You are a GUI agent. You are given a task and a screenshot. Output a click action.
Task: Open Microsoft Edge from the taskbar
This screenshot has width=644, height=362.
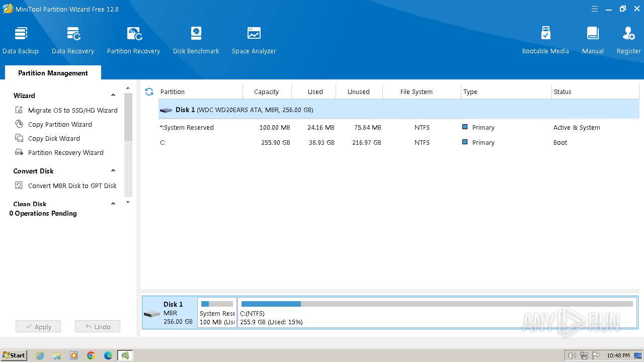108,355
